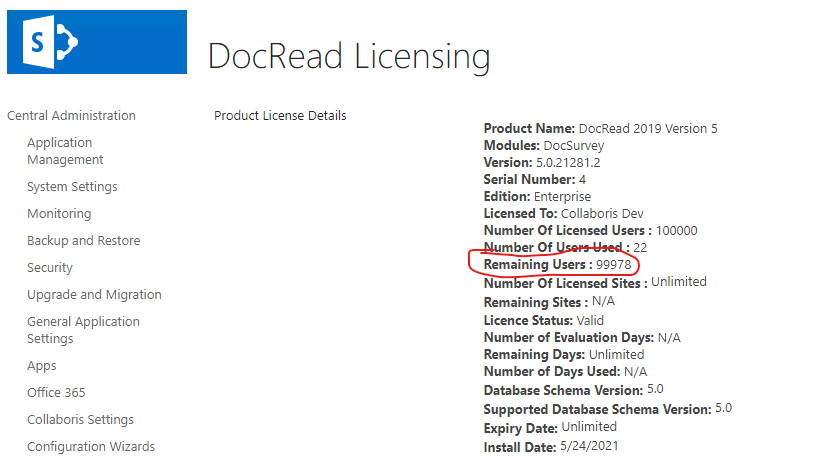Click the Install Date line
Screen dimensions: 818x468
551,445
